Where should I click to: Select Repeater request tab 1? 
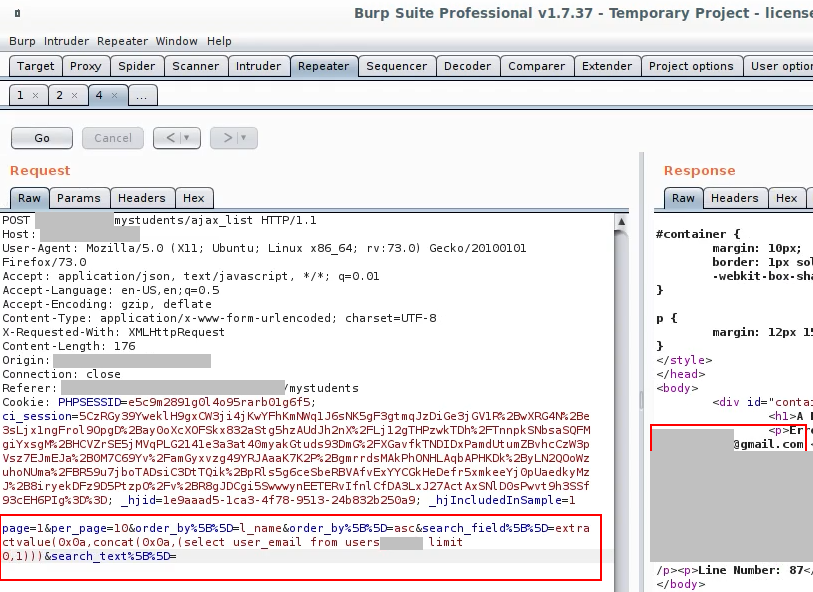pyautogui.click(x=20, y=95)
